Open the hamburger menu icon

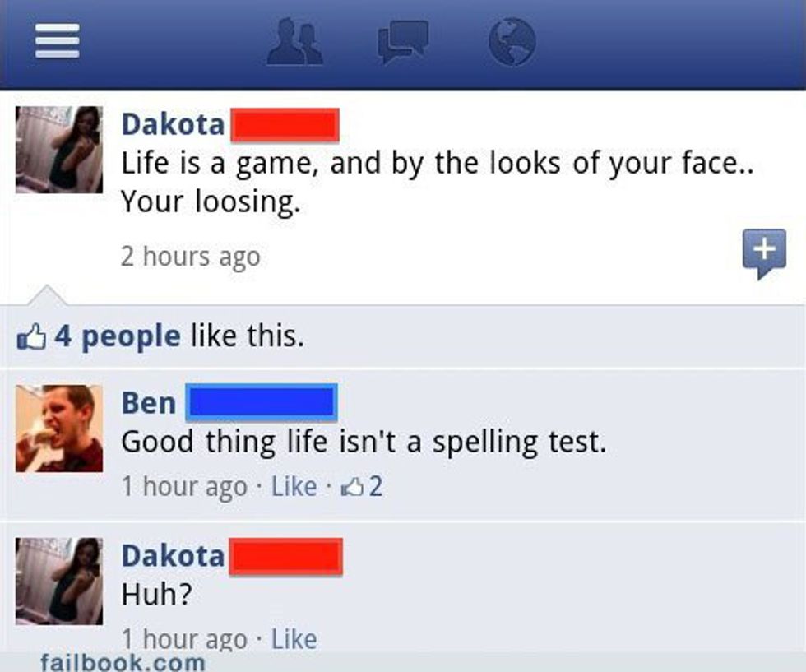tap(57, 40)
